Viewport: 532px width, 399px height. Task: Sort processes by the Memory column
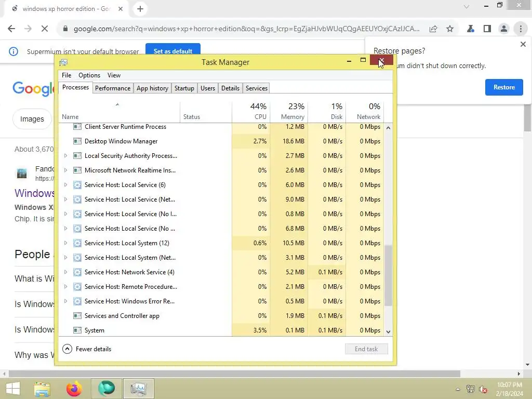289,112
